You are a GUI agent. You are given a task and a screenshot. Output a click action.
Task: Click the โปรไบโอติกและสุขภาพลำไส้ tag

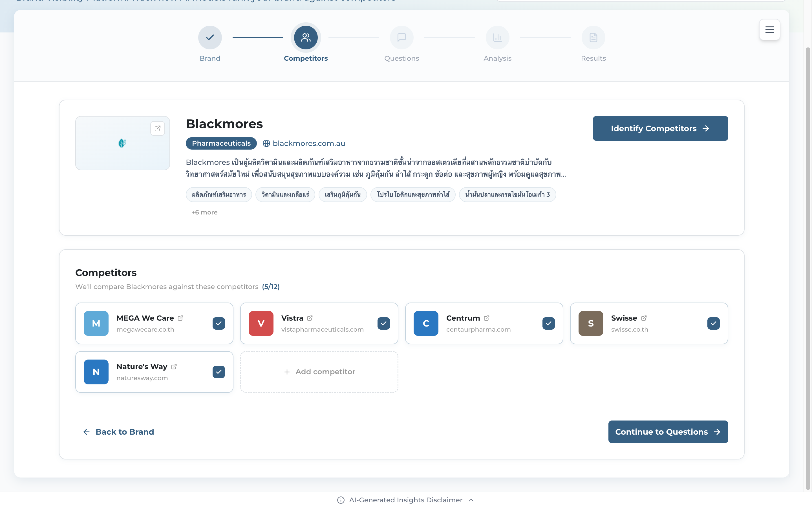pyautogui.click(x=413, y=194)
